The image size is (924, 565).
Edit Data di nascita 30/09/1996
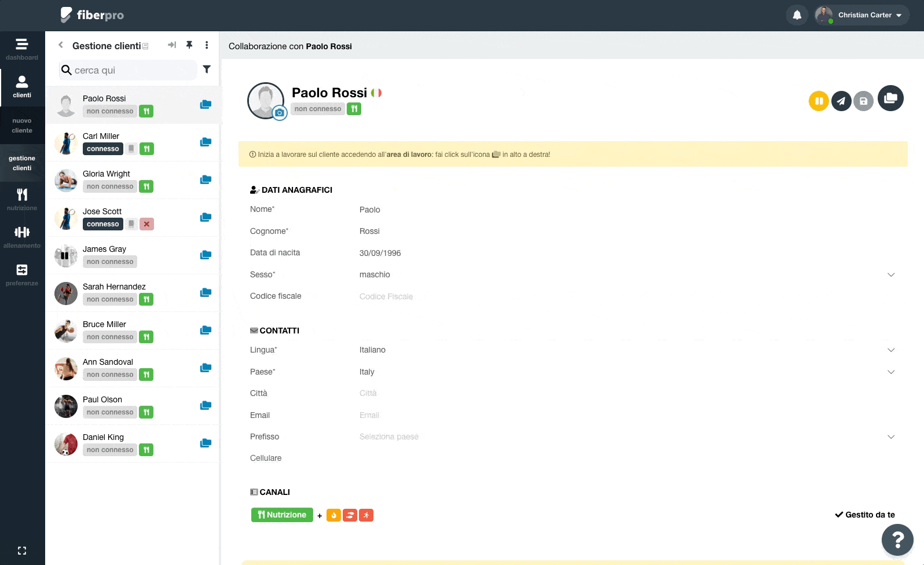pyautogui.click(x=627, y=253)
